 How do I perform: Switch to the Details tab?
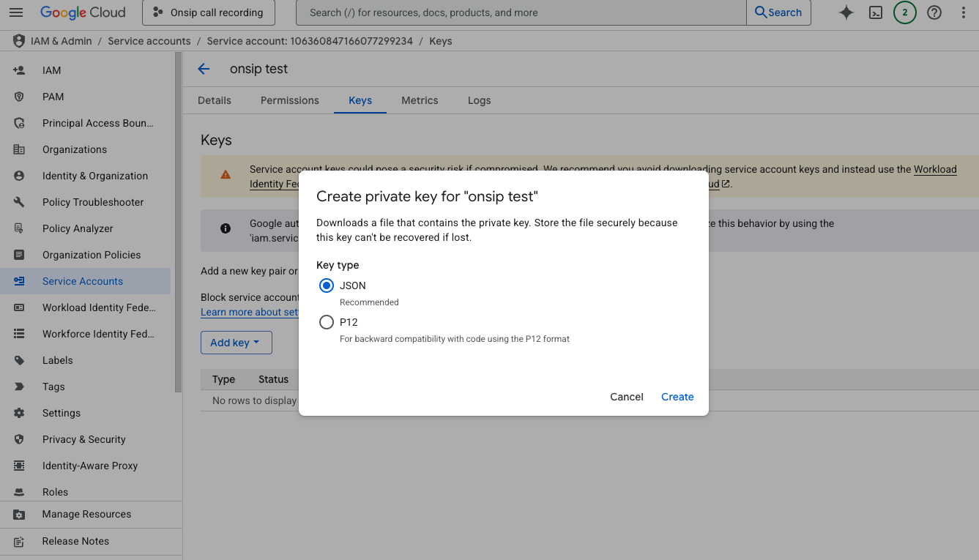click(x=215, y=100)
